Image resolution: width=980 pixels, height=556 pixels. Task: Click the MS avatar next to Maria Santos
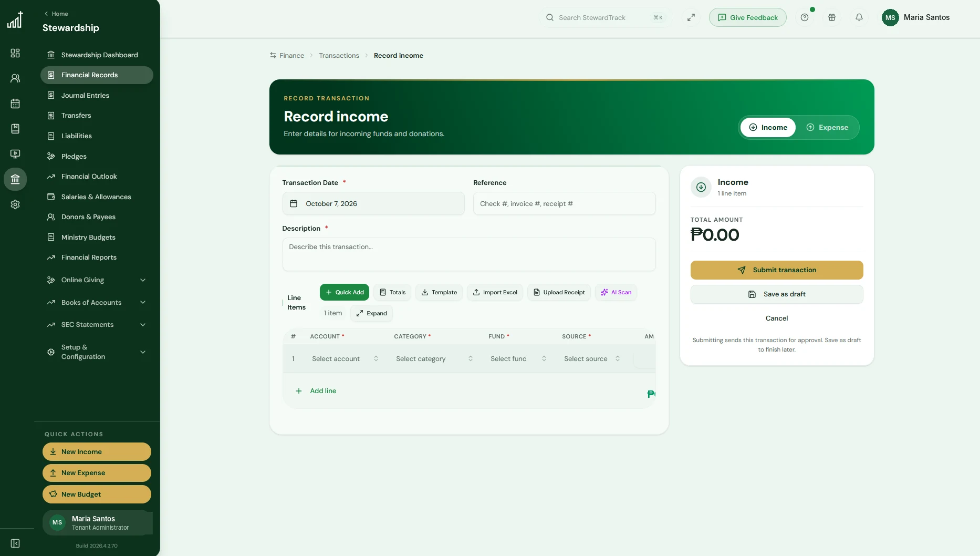890,17
